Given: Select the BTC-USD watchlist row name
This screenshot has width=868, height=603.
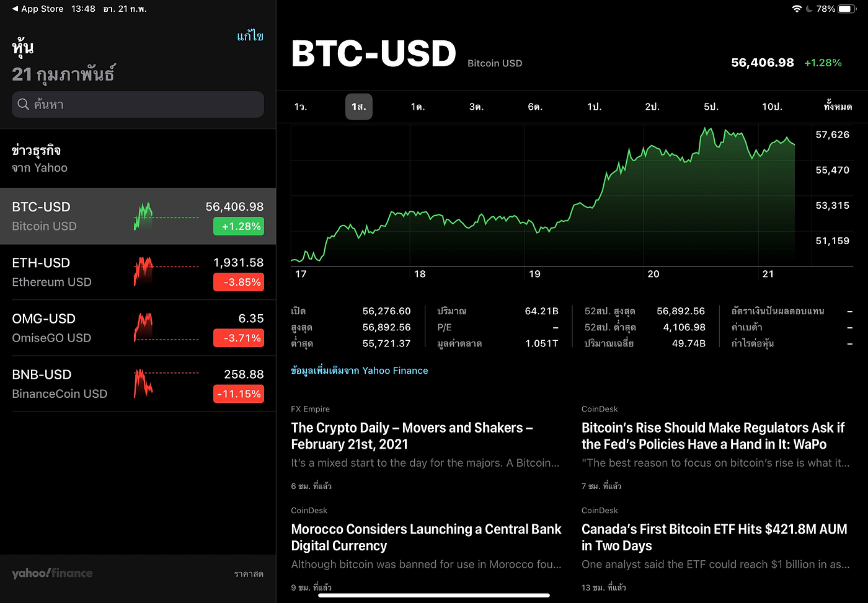Looking at the screenshot, I should tap(41, 207).
